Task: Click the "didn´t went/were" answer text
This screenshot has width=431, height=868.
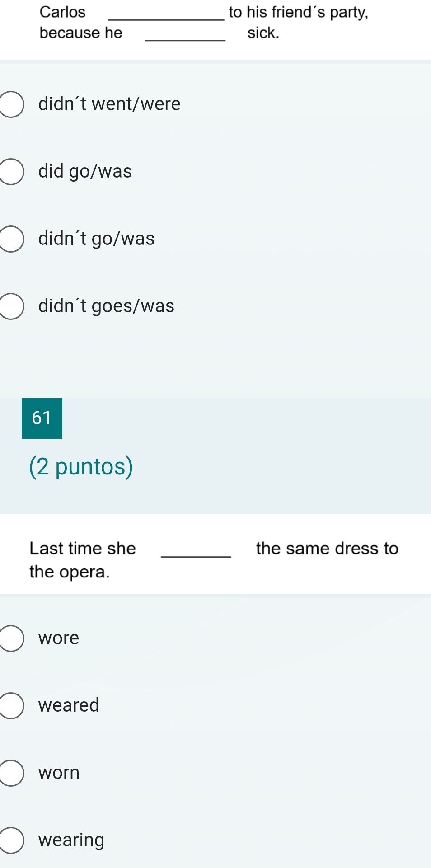Action: (x=109, y=104)
